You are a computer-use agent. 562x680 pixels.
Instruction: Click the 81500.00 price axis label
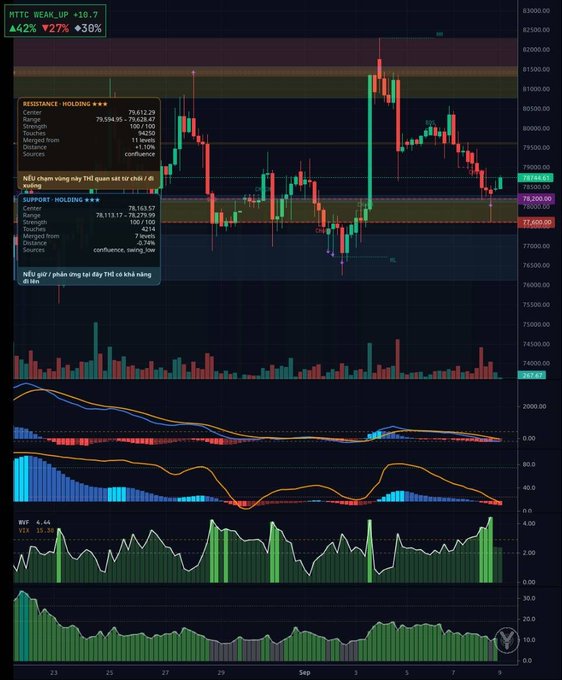click(x=536, y=69)
